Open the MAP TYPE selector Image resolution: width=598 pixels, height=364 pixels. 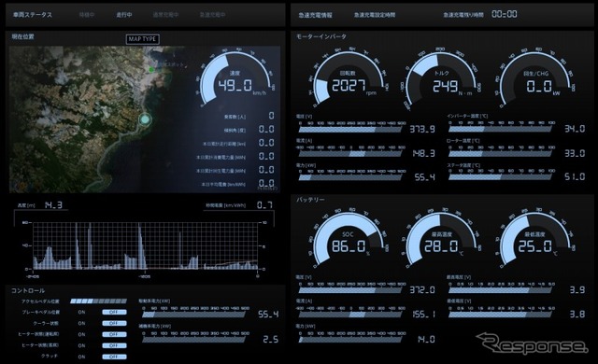[x=142, y=39]
